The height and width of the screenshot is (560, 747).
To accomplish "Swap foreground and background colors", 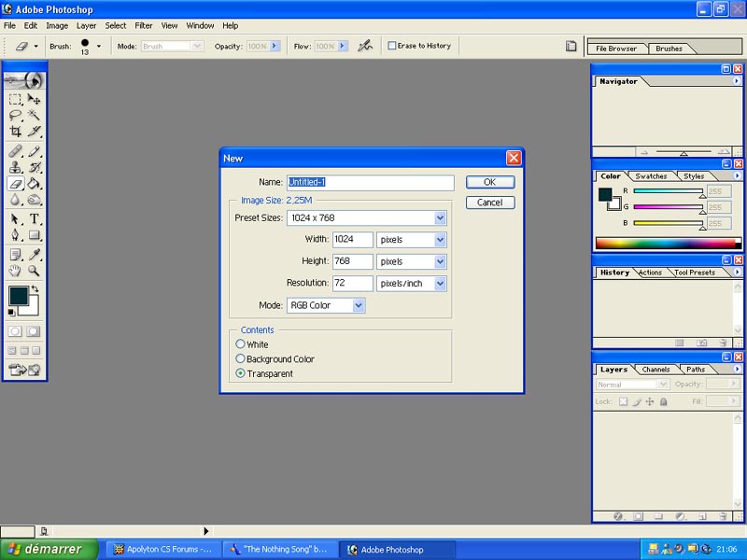I will pyautogui.click(x=35, y=289).
